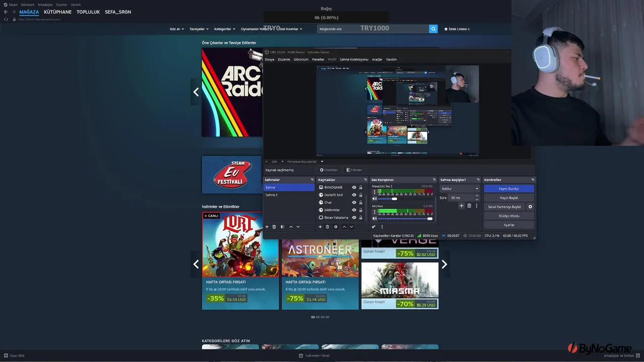
Task: Toggle lock on Chat source
Action: 361,203
